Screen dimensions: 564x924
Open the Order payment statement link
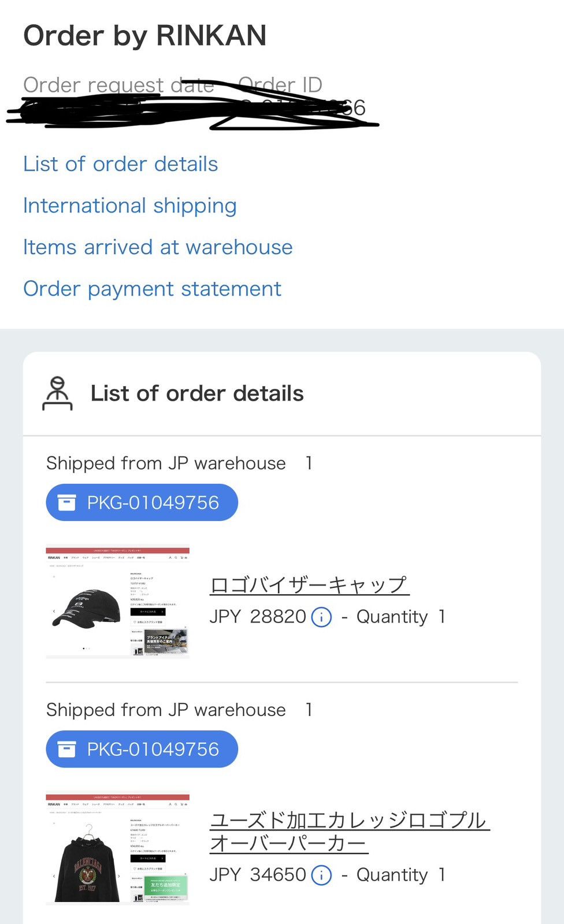tap(153, 289)
